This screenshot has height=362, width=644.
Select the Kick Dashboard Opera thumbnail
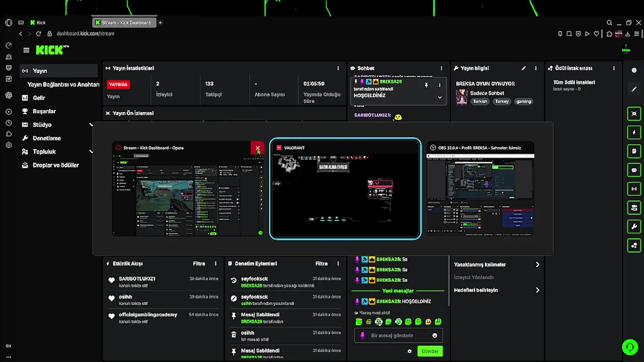(188, 189)
